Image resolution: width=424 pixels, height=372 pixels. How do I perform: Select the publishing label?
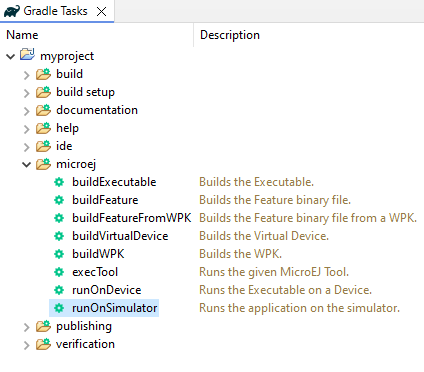tap(84, 327)
